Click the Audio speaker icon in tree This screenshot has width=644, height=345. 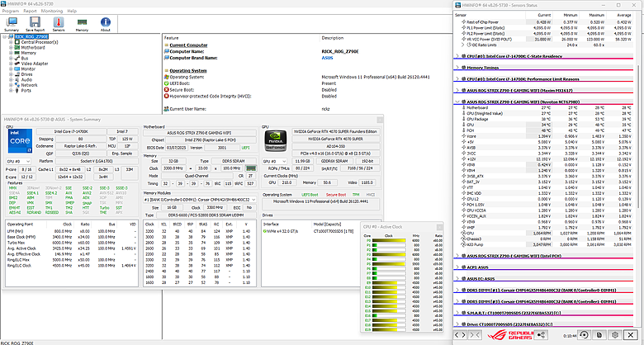17,79
